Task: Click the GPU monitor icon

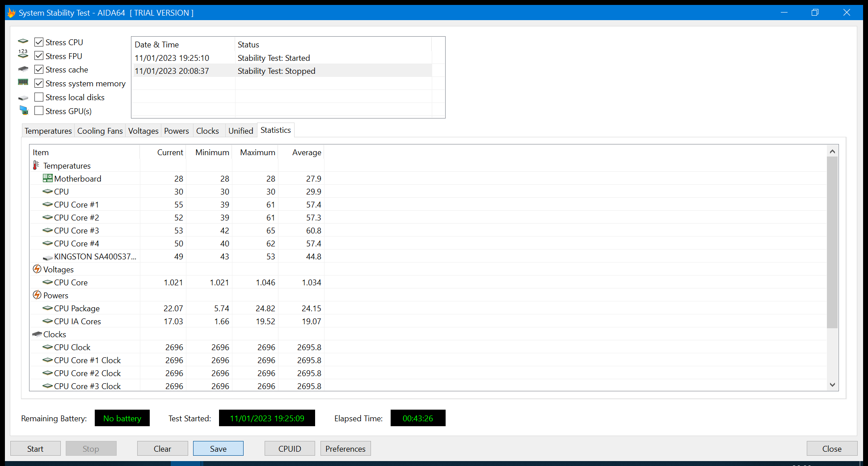Action: 24,110
